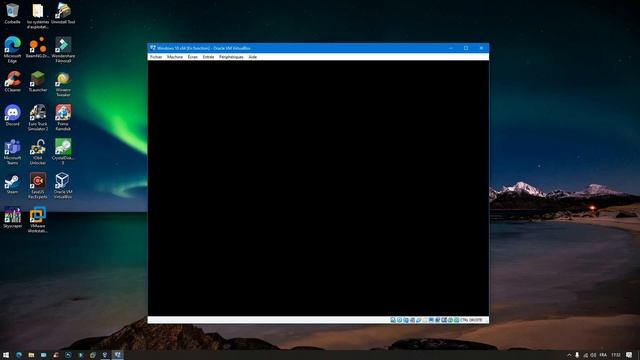The width and height of the screenshot is (640, 360).
Task: Switch to the running VirtualBox VM taskbar button
Action: pyautogui.click(x=118, y=355)
